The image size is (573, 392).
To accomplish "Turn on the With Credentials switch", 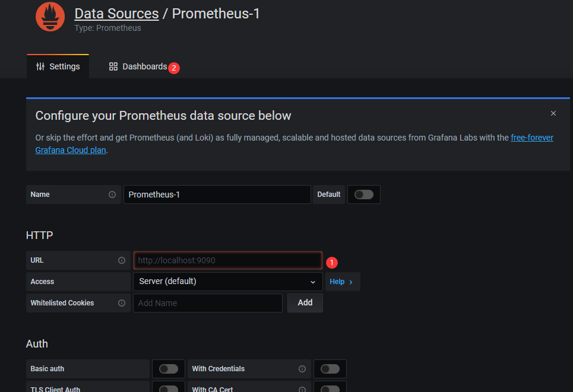I will click(330, 369).
